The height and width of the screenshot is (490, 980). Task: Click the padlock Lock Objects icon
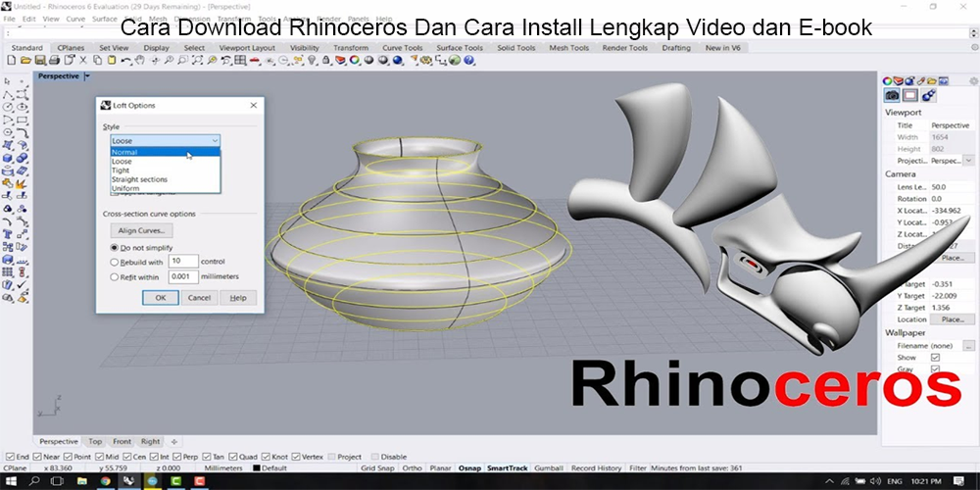click(325, 60)
